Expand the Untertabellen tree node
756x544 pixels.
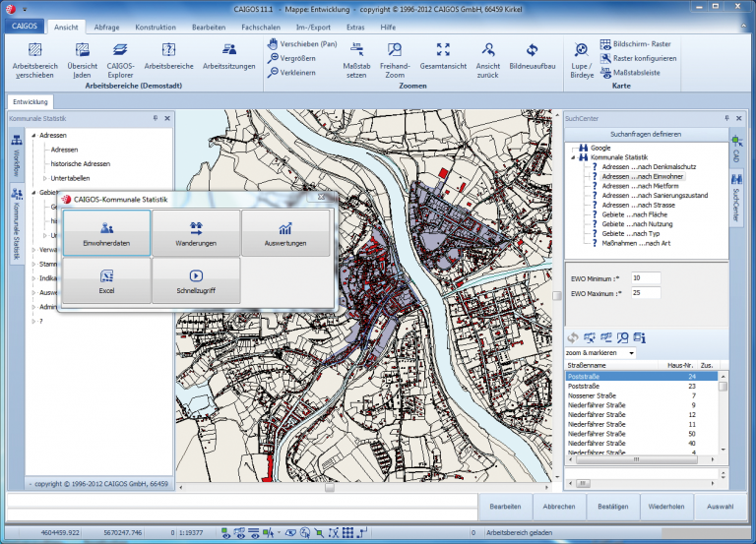(44, 178)
